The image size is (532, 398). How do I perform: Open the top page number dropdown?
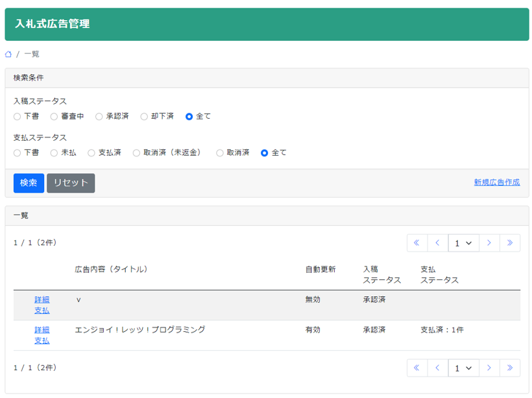click(x=463, y=242)
